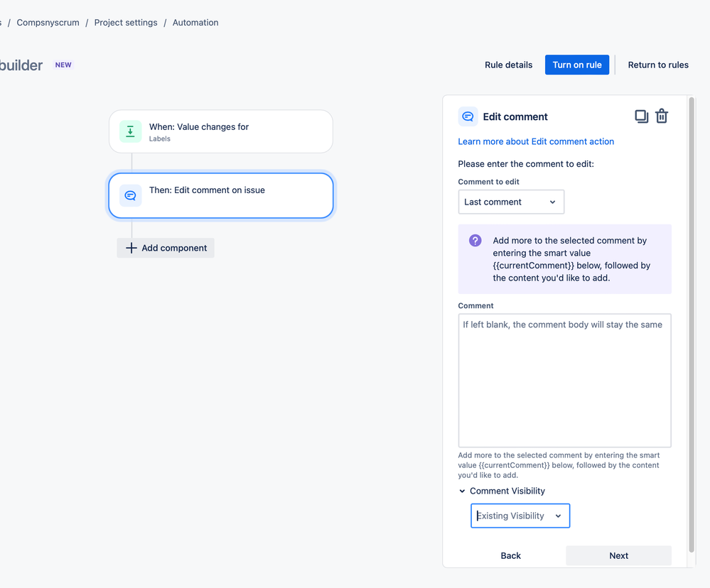Image resolution: width=710 pixels, height=588 pixels.
Task: Click the Comment to edit label
Action: tap(488, 182)
